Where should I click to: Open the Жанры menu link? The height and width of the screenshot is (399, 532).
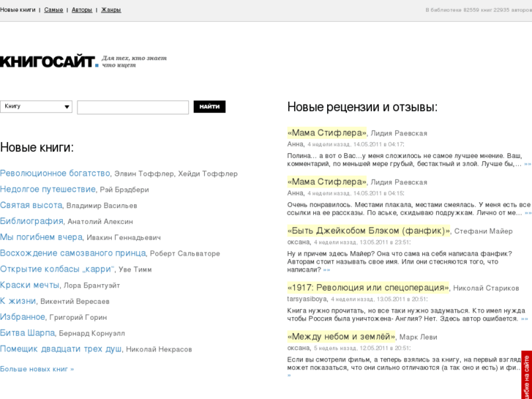111,10
